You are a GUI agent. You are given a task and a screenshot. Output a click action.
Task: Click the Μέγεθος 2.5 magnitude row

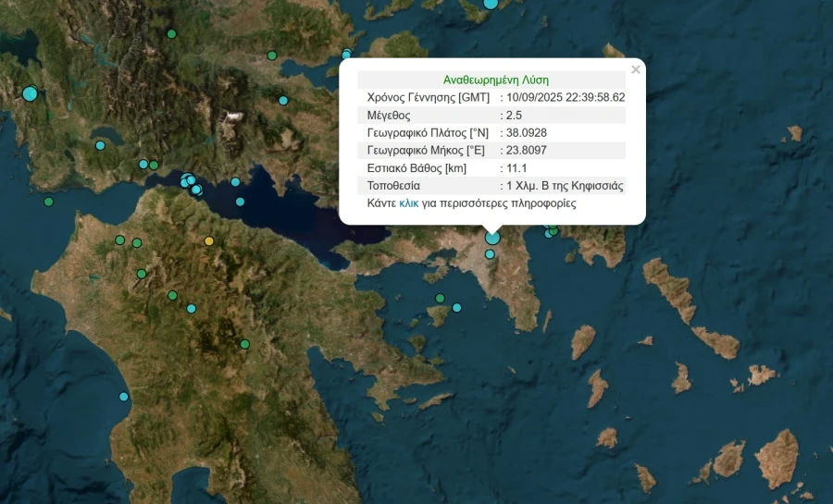(x=491, y=115)
